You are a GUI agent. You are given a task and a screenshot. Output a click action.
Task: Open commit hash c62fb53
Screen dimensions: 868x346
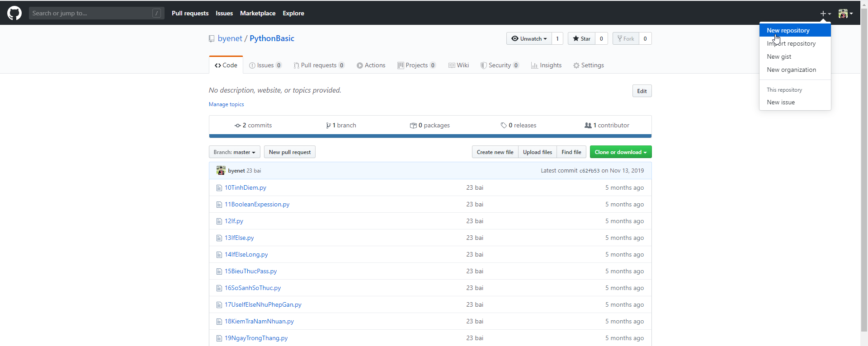[x=590, y=171]
